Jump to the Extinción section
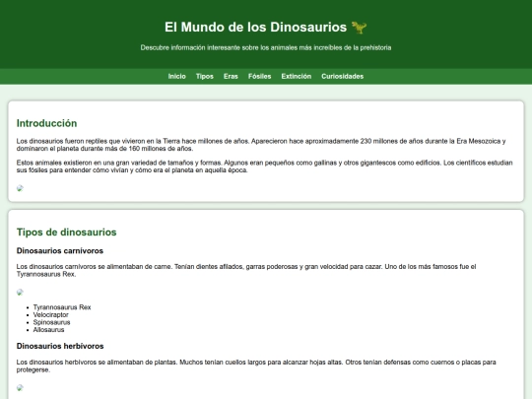 (297, 76)
